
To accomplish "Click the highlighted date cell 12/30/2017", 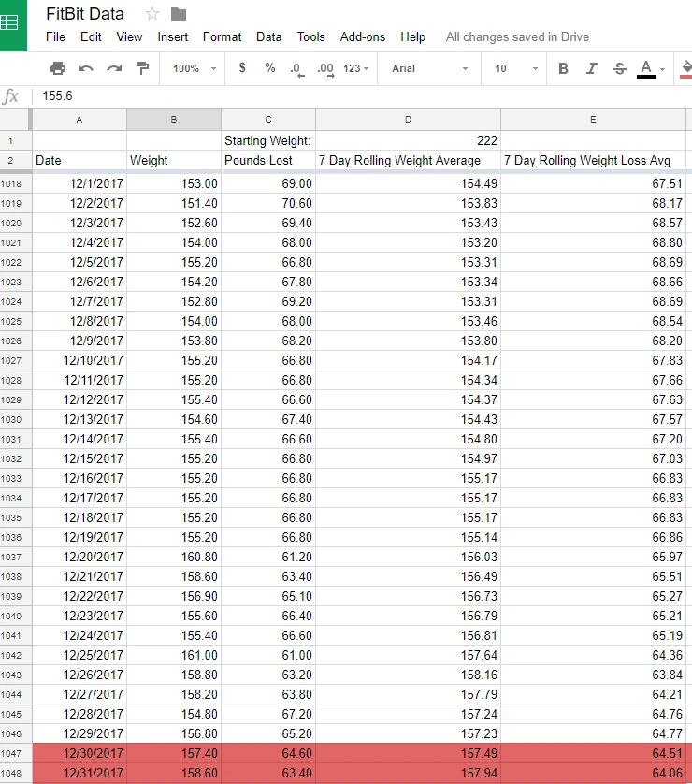I will (79, 753).
